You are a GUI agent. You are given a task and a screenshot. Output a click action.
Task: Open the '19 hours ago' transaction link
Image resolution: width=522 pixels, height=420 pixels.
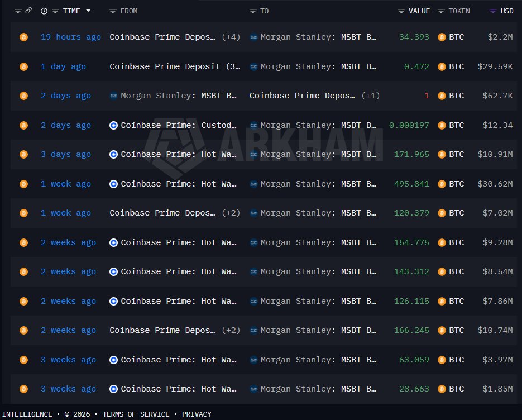click(70, 37)
